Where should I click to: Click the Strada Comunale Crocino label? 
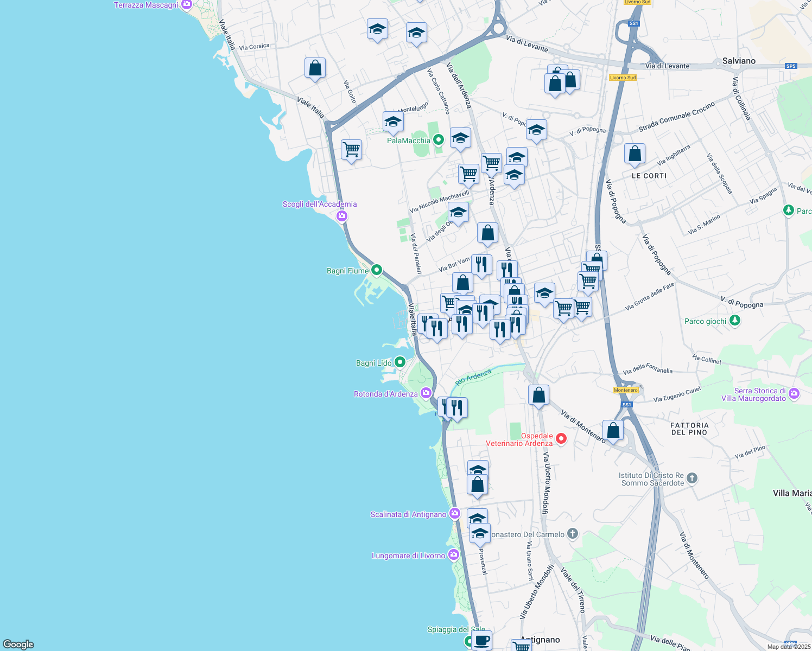click(x=676, y=117)
